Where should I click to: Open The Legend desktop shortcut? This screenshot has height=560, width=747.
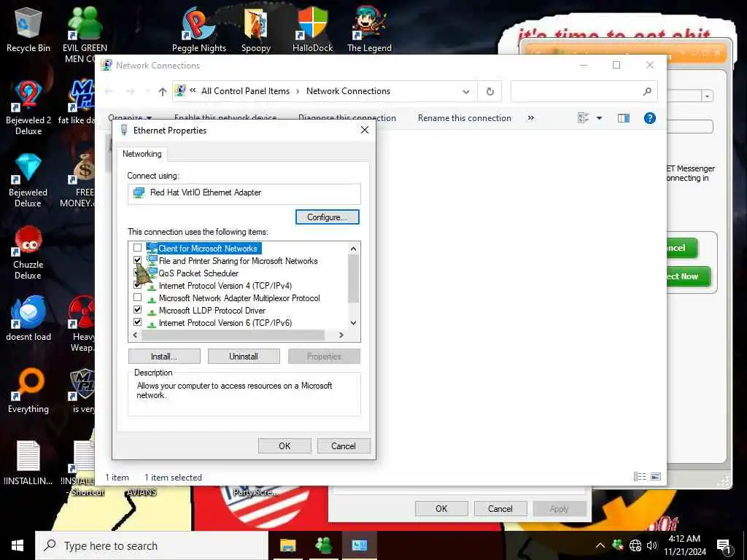point(369,29)
